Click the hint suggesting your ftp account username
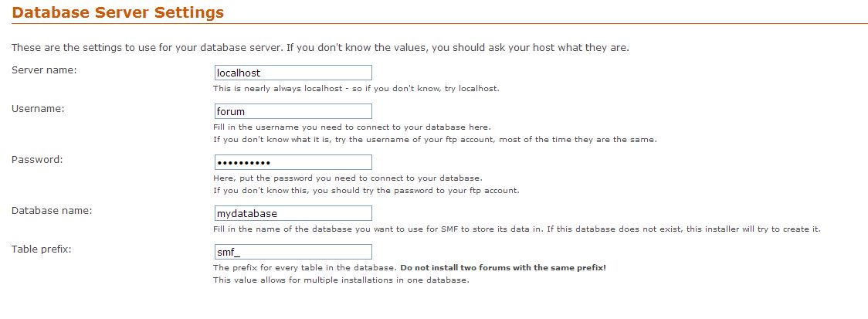Viewport: 868px width, 319px height. (435, 140)
